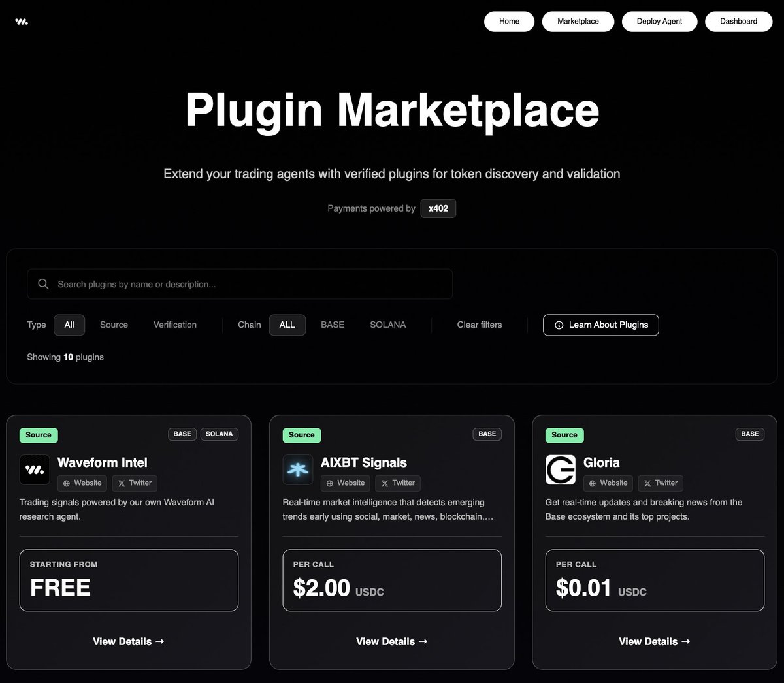Click the Source badge on AIXBT Signals card
This screenshot has width=784, height=683.
(x=302, y=435)
